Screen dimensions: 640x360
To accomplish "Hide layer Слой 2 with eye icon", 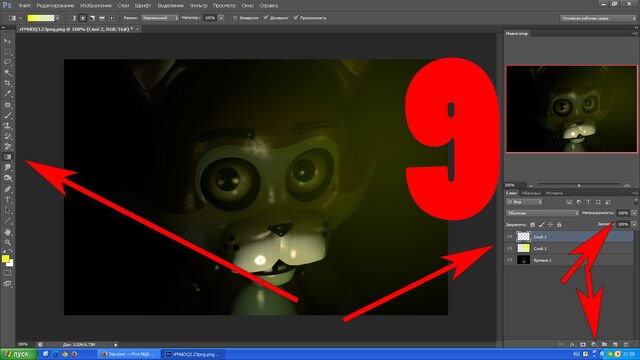I will [x=509, y=237].
